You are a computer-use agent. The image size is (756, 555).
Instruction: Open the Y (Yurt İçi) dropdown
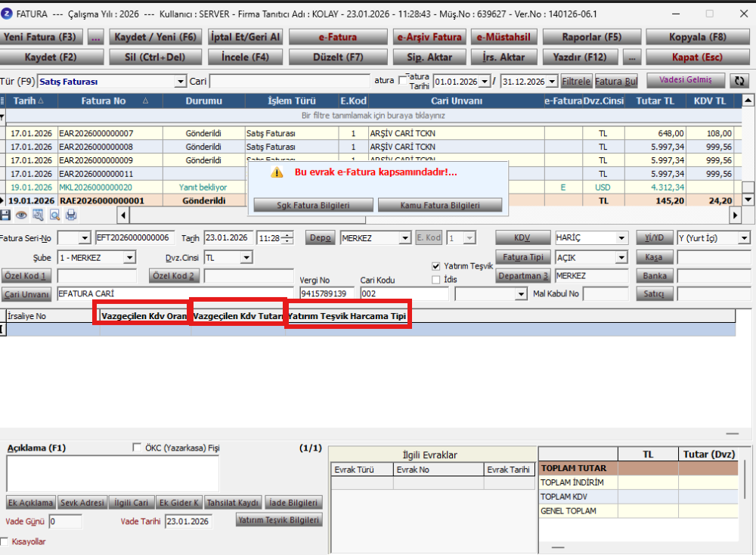click(x=744, y=237)
